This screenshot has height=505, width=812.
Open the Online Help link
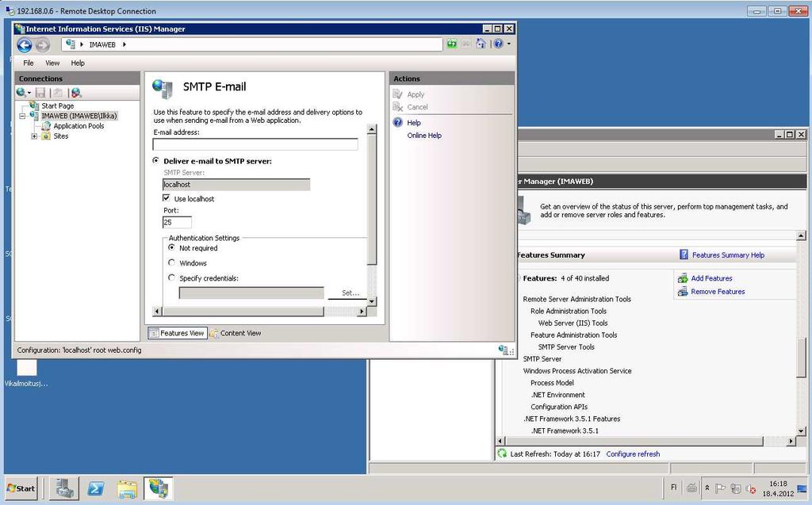coord(424,136)
